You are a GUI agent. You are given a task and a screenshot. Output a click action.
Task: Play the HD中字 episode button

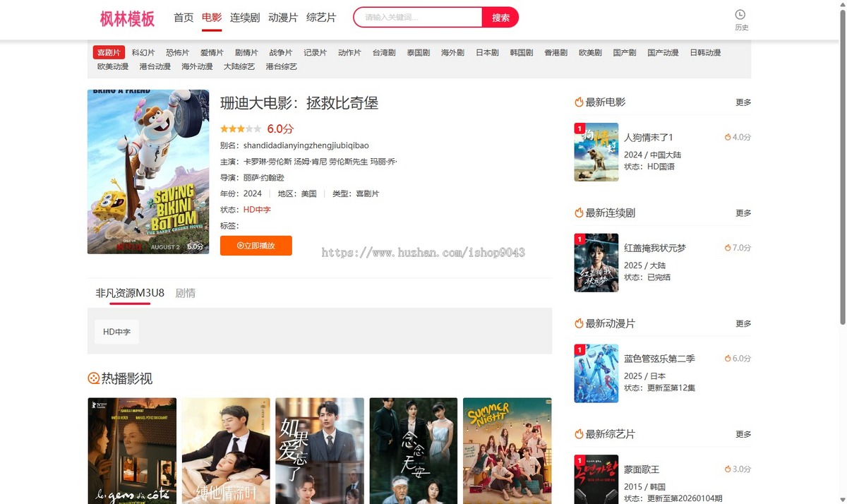[116, 332]
